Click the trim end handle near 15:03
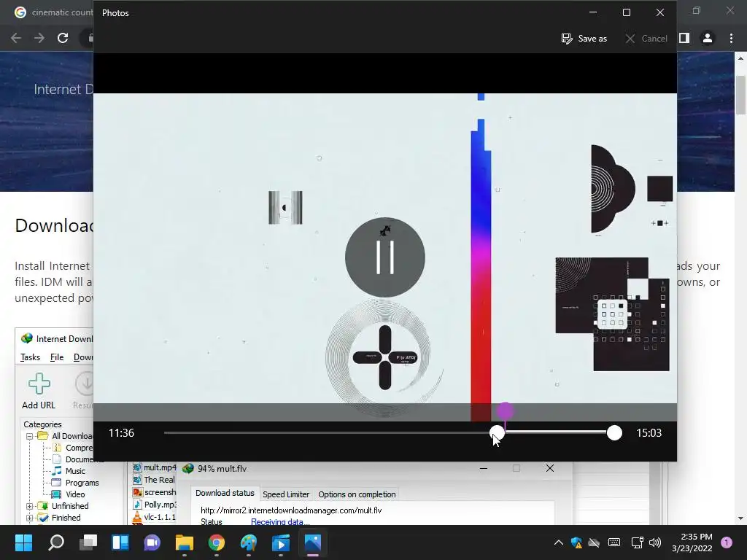Screen dimensions: 747x560 (x=614, y=433)
